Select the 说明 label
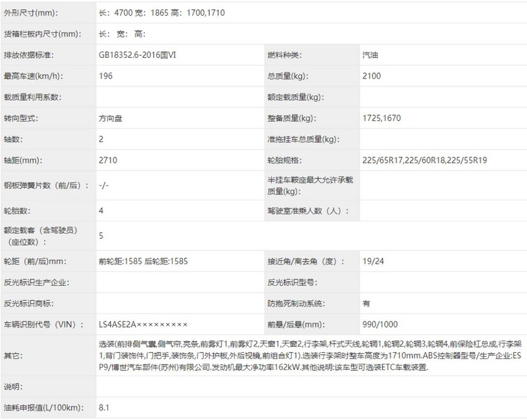527x420 pixels. click(x=13, y=386)
